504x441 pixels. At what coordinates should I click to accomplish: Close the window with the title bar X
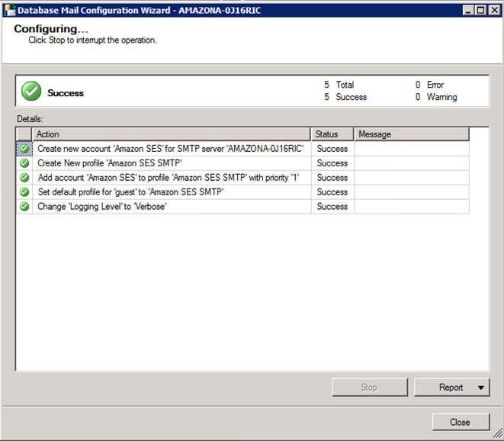pyautogui.click(x=494, y=10)
